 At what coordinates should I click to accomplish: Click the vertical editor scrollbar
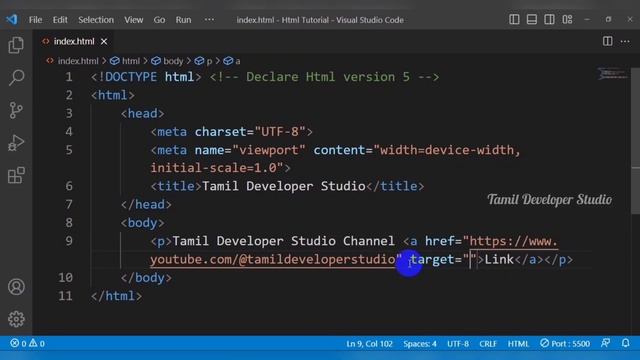(636, 140)
